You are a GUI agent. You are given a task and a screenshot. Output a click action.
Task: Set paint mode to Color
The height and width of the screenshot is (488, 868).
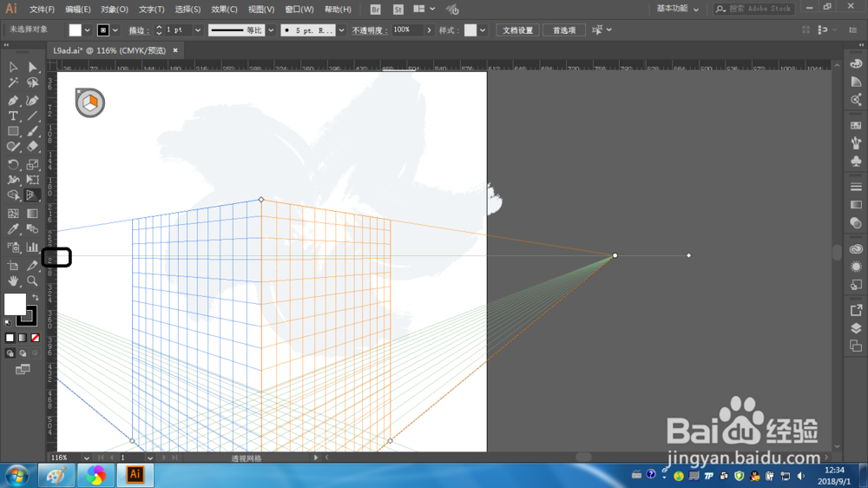coord(10,338)
